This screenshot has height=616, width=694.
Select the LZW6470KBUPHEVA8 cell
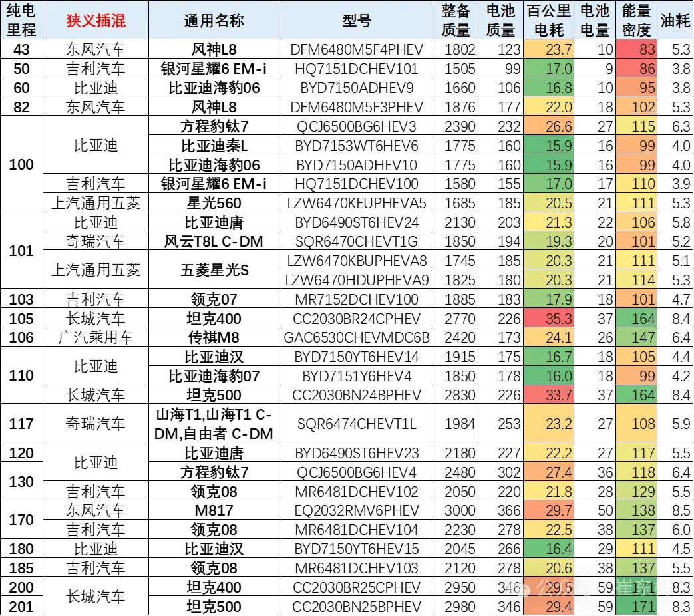point(357,261)
